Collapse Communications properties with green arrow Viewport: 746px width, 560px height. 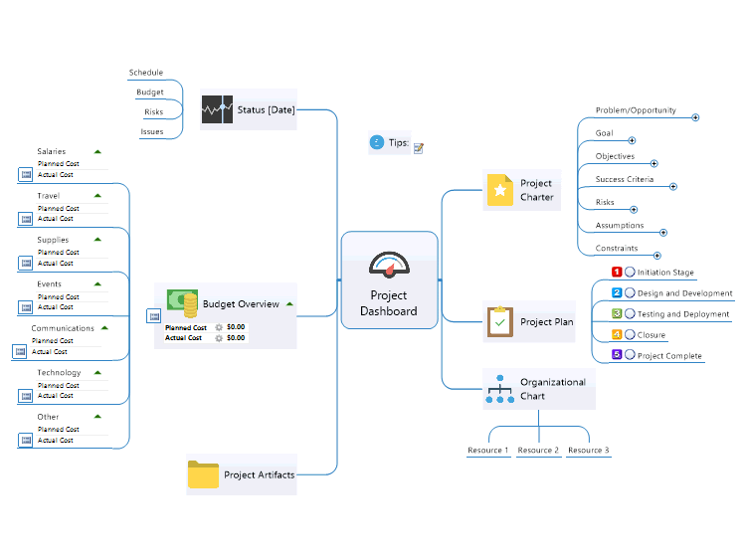104,328
